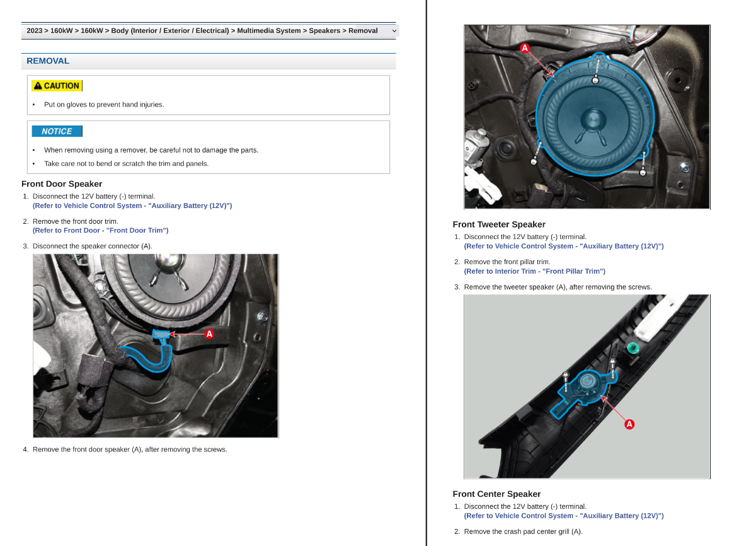Open Auxiliary Battery link under Front Door Speaker
Viewport: 756px width, 546px height.
pyautogui.click(x=132, y=206)
